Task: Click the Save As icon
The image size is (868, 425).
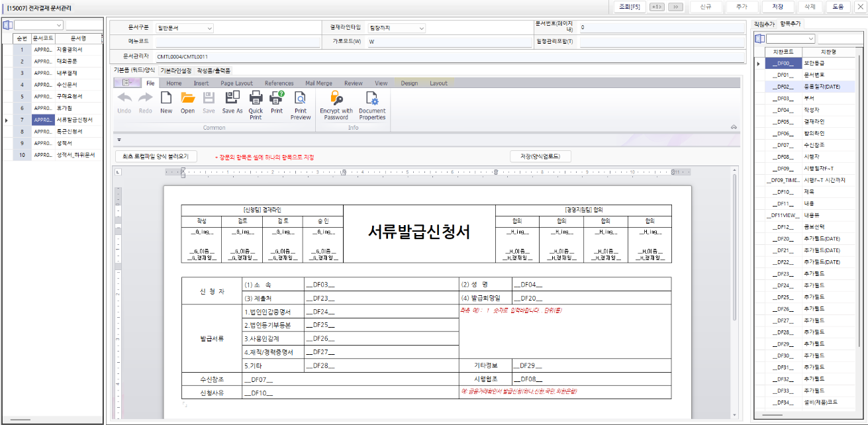Action: 232,102
